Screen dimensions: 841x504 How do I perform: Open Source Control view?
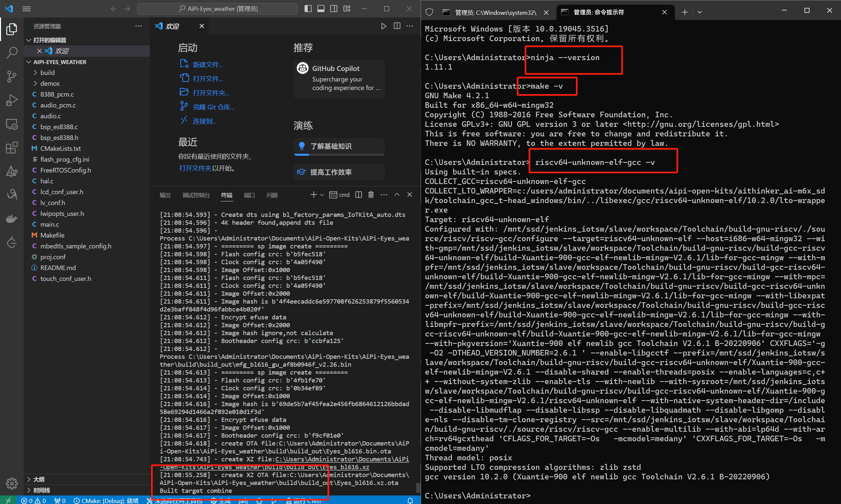tap(12, 77)
